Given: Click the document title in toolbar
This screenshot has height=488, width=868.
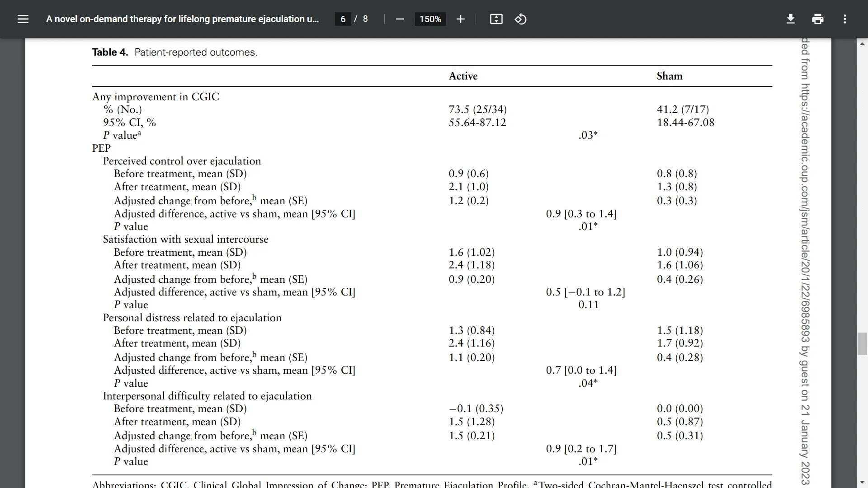Looking at the screenshot, I should click(182, 19).
